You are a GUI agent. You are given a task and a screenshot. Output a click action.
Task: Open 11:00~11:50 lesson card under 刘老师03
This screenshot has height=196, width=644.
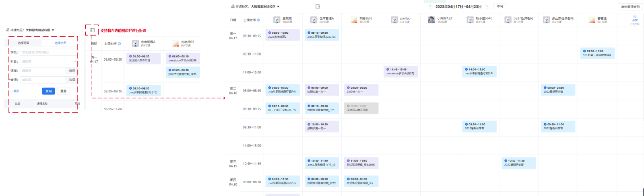point(361,163)
